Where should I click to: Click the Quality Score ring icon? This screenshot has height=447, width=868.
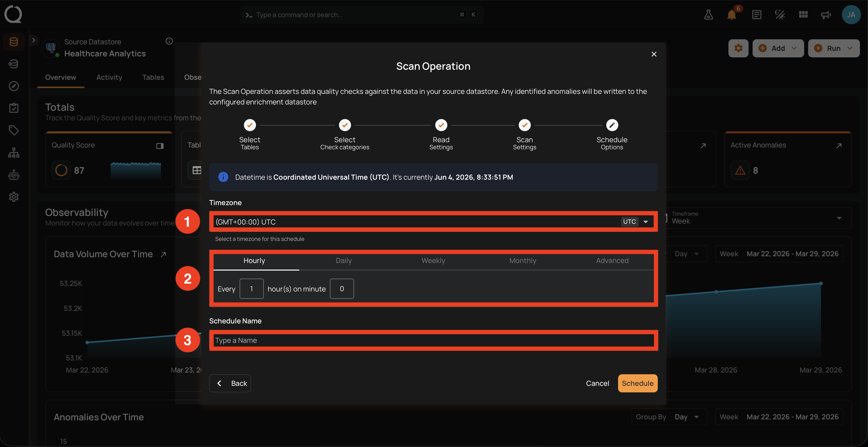point(61,170)
